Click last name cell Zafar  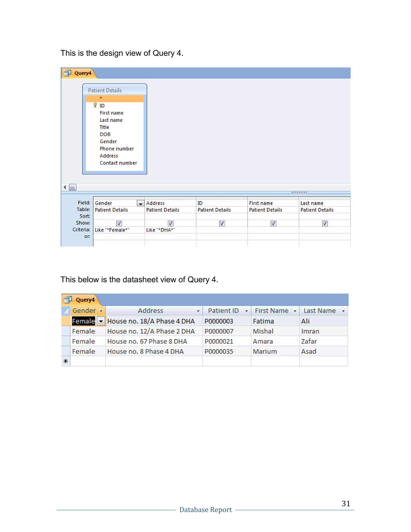(x=324, y=341)
